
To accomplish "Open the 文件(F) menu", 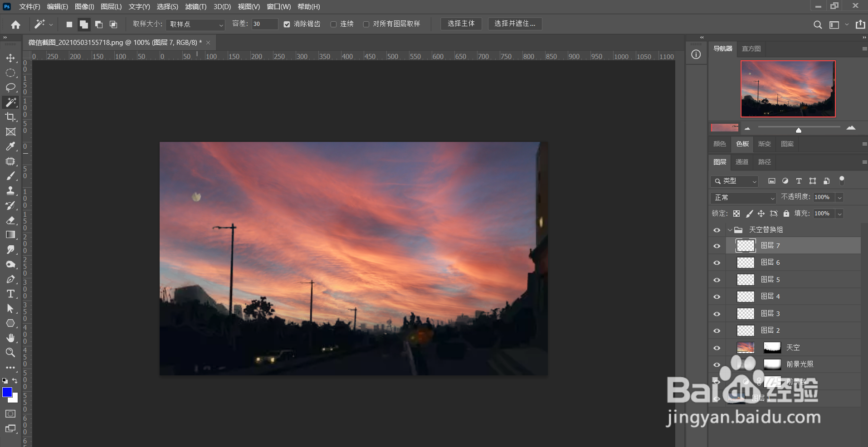I will (x=29, y=7).
